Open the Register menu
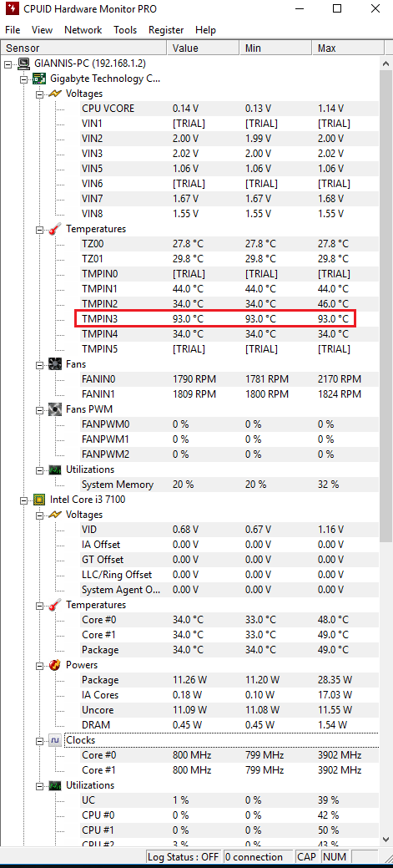 tap(166, 30)
